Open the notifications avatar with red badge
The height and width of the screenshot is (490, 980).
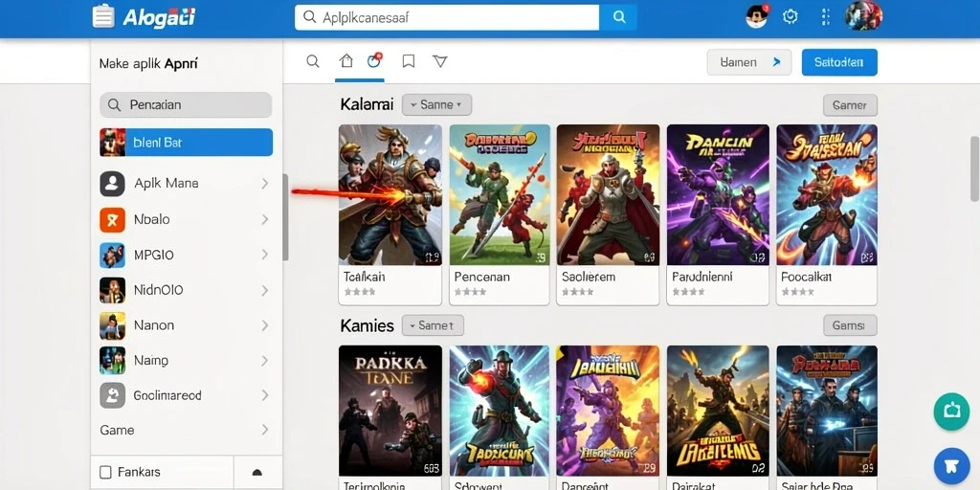(x=756, y=16)
